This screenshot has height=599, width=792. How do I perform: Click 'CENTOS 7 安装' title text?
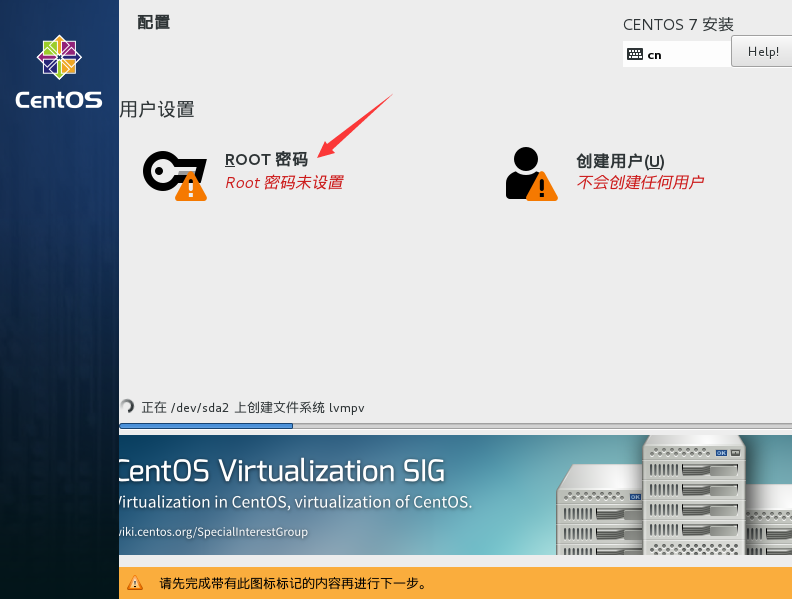[x=678, y=24]
